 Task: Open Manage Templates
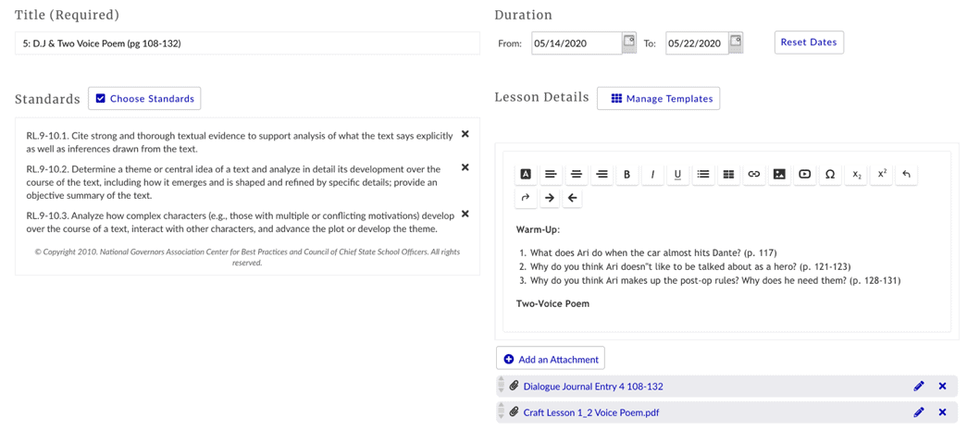pos(658,98)
